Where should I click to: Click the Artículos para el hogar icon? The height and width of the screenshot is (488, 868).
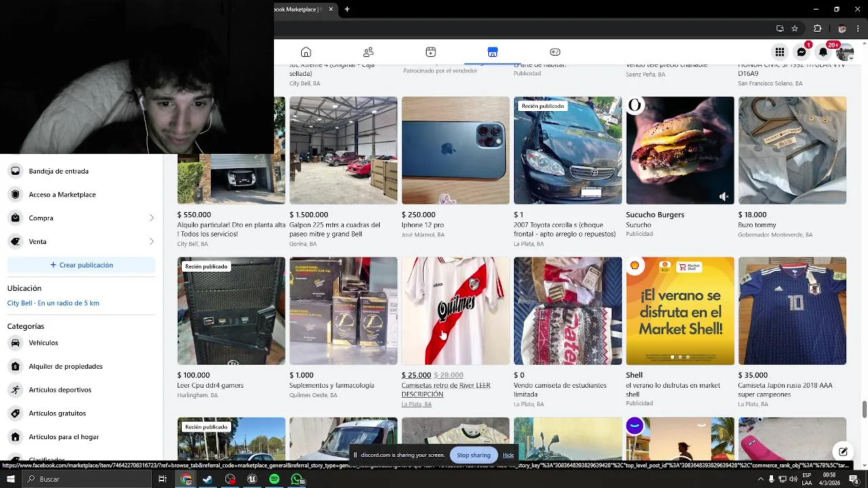click(x=16, y=437)
